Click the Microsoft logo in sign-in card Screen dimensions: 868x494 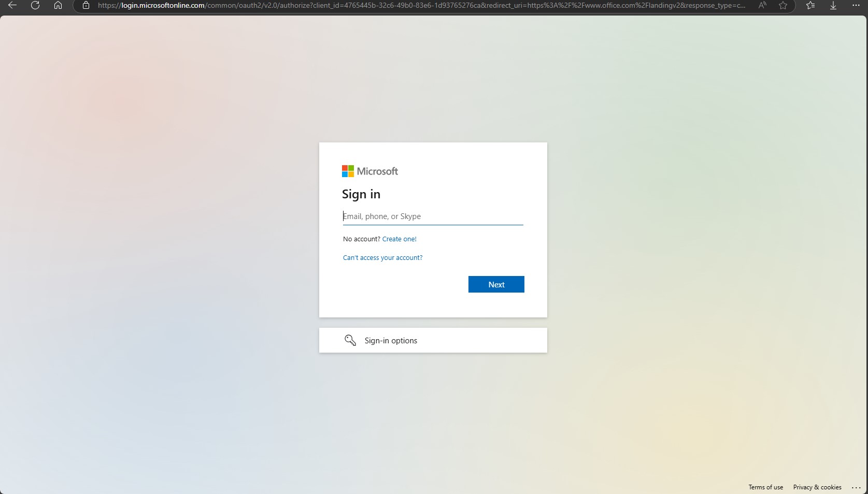point(370,171)
